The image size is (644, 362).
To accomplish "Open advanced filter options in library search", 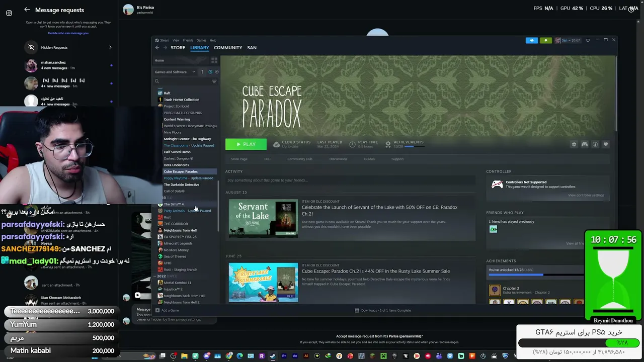I will pyautogui.click(x=214, y=81).
